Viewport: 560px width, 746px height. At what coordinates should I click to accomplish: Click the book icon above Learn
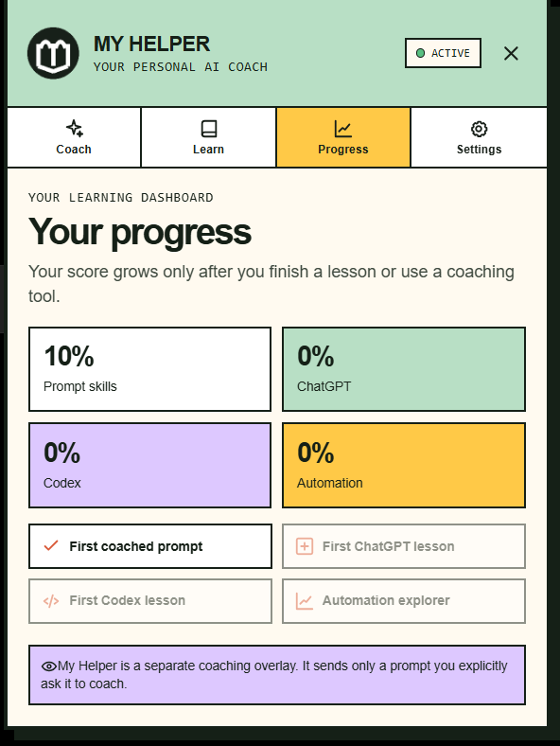tap(209, 129)
